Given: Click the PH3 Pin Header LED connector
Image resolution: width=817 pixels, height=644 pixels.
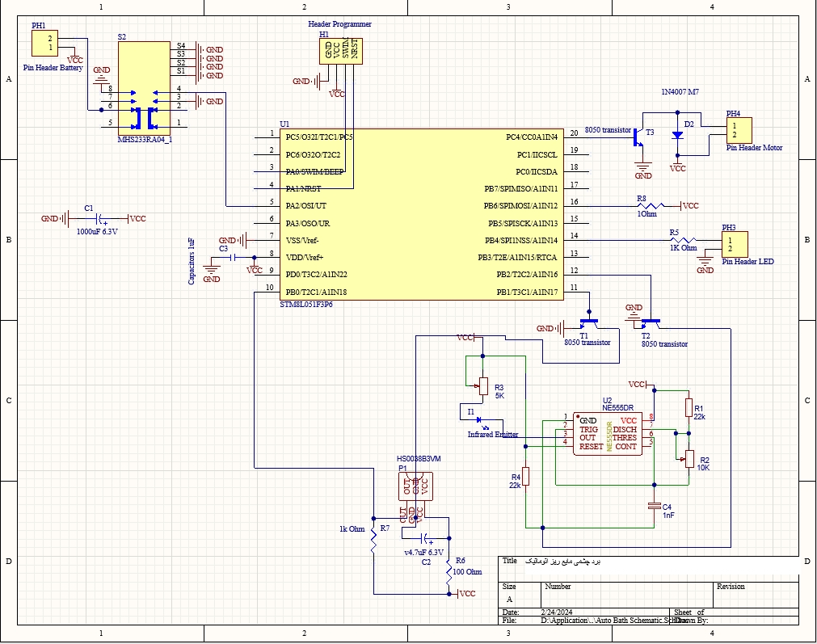Looking at the screenshot, I should click(x=735, y=244).
